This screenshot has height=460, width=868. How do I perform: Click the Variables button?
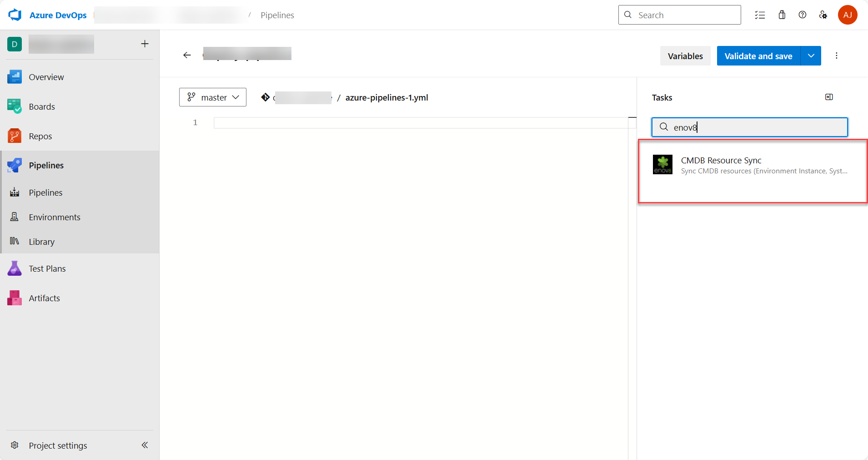[x=685, y=56]
